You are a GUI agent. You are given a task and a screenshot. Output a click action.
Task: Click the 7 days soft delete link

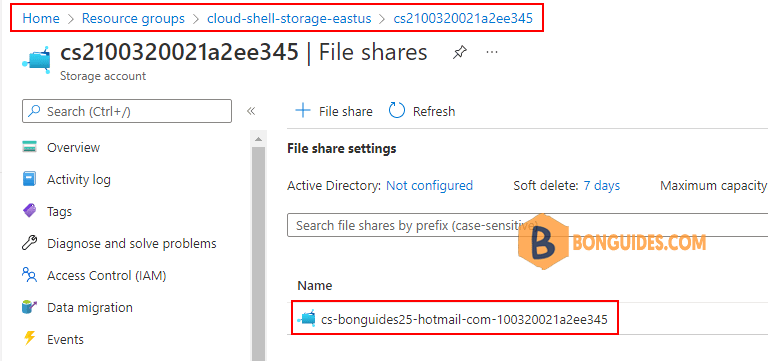point(601,186)
